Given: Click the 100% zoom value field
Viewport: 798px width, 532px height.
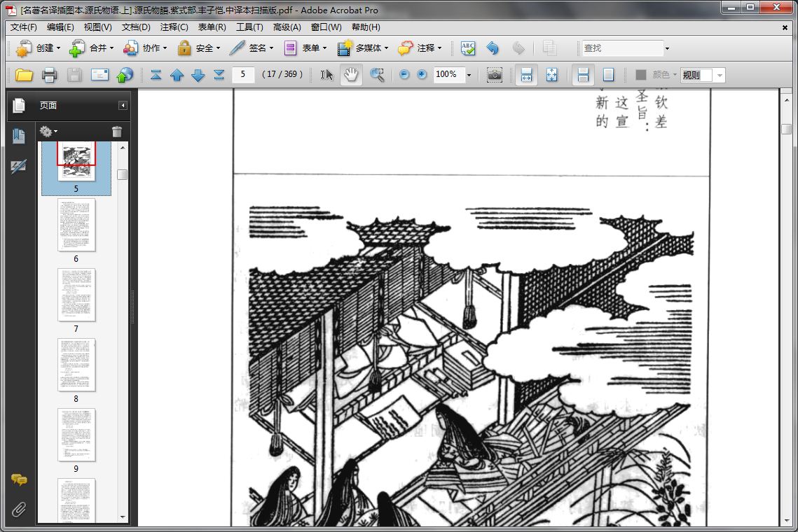Looking at the screenshot, I should pos(448,74).
